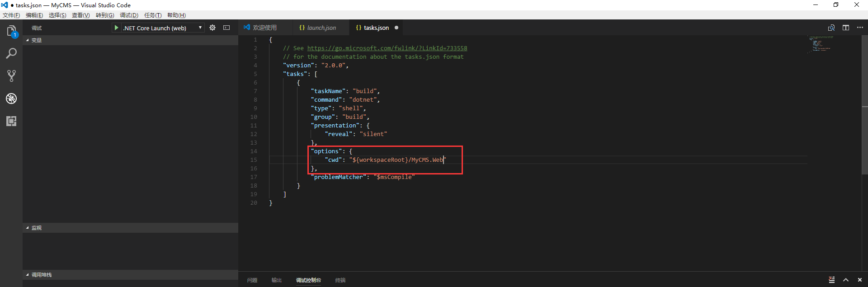868x287 pixels.
Task: Start debugging with green play button
Action: [x=117, y=28]
